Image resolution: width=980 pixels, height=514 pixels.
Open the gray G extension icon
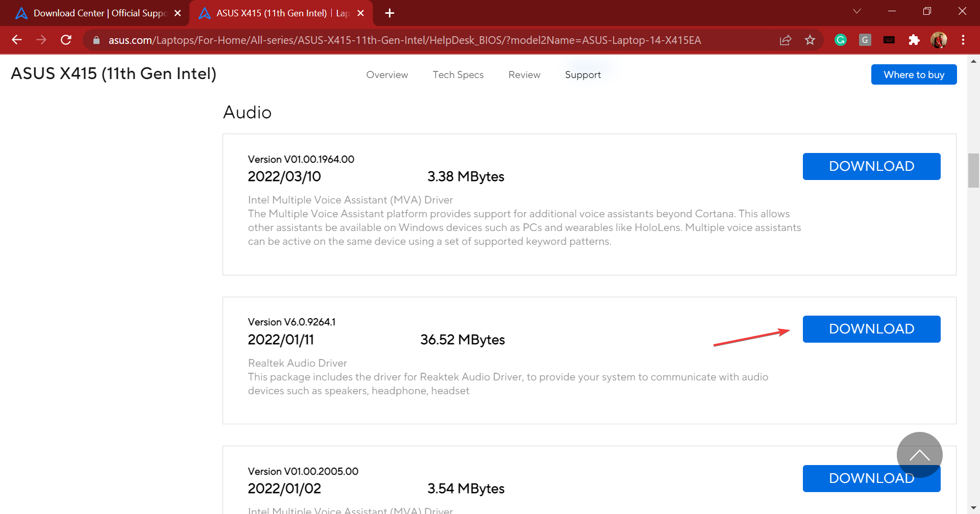tap(865, 40)
